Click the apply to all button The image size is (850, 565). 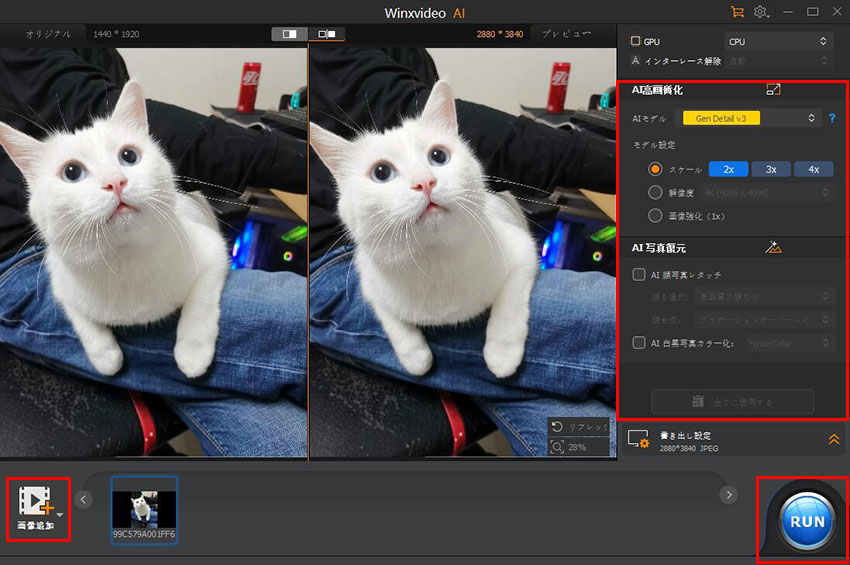[733, 402]
